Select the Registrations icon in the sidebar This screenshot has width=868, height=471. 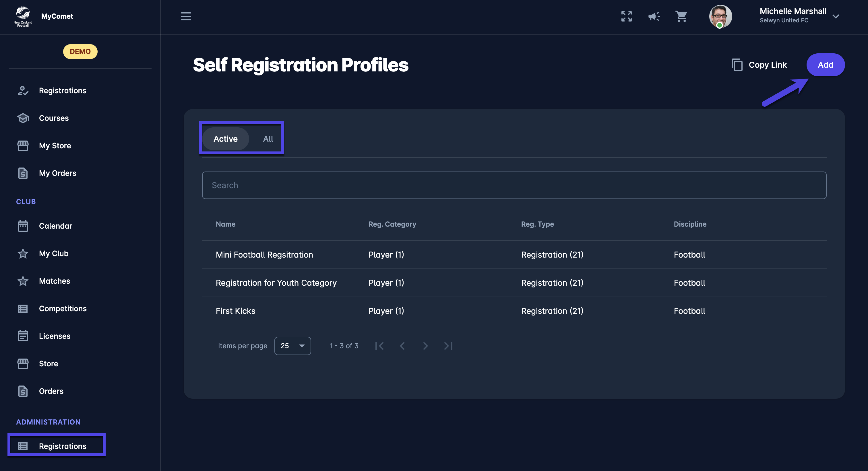pyautogui.click(x=23, y=90)
